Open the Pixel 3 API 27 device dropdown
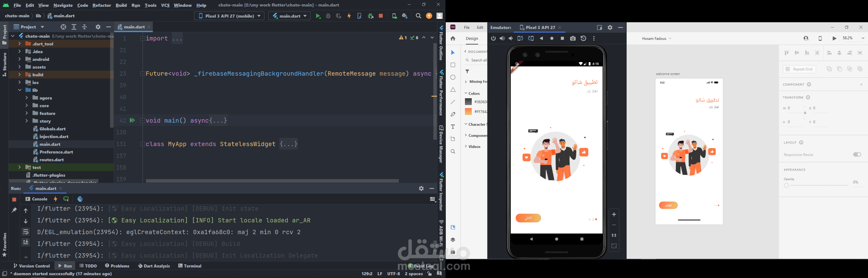Image resolution: width=868 pixels, height=278 pixels. [229, 16]
